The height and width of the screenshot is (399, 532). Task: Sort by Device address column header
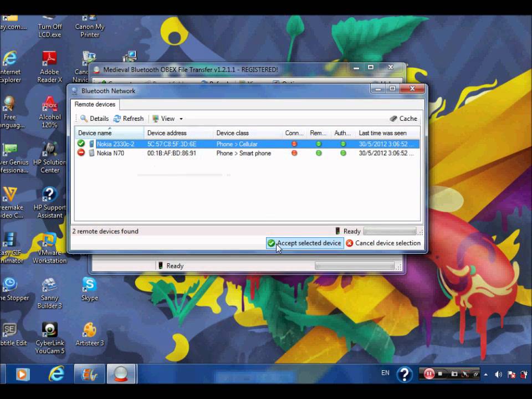coord(179,133)
